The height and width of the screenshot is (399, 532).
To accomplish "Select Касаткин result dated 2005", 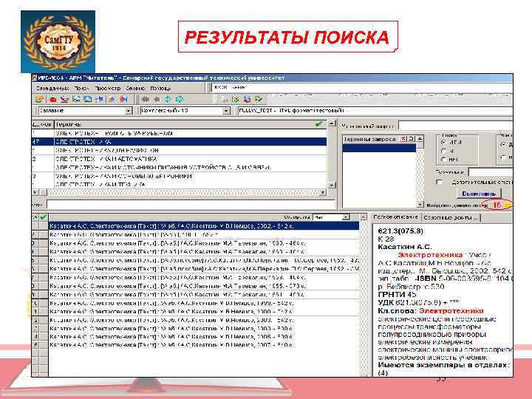I will click(204, 337).
